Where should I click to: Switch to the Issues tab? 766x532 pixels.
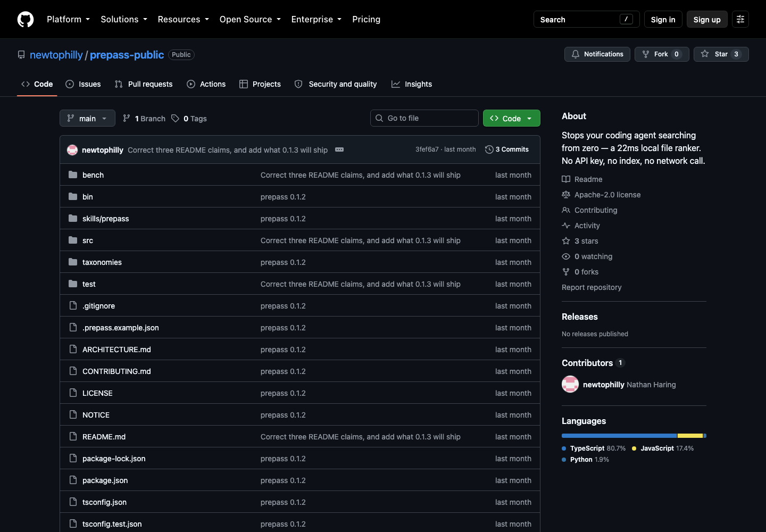tap(83, 84)
